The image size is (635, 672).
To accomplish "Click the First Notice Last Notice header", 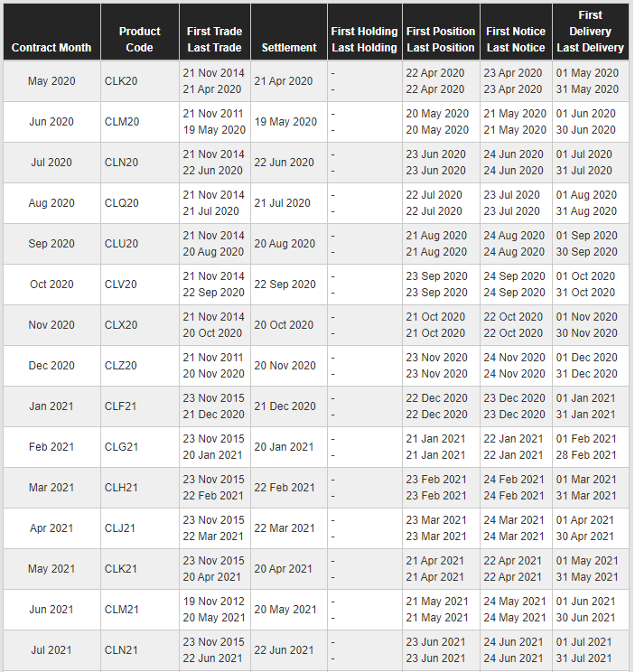I will 516,39.
